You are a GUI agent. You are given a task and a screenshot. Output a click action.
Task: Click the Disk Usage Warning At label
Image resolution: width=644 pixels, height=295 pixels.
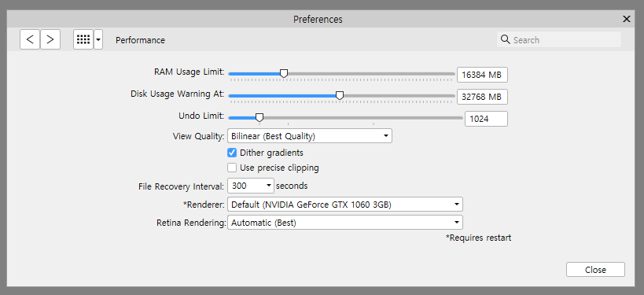pos(178,94)
